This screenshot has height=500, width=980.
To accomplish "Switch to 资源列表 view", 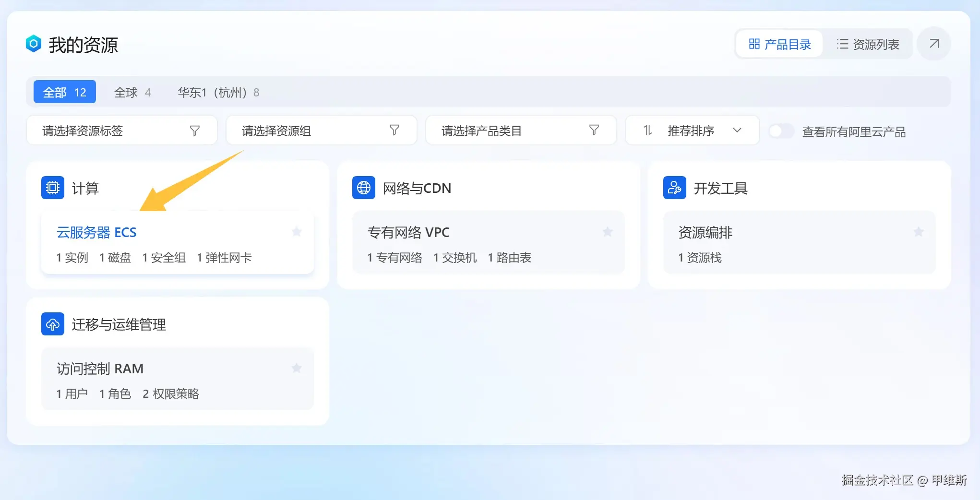I will click(868, 44).
